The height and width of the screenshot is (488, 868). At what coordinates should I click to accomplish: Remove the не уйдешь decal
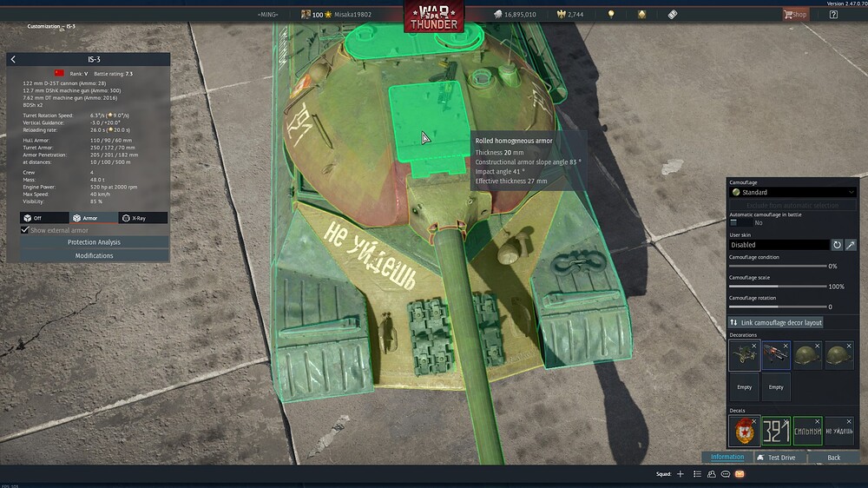(849, 421)
